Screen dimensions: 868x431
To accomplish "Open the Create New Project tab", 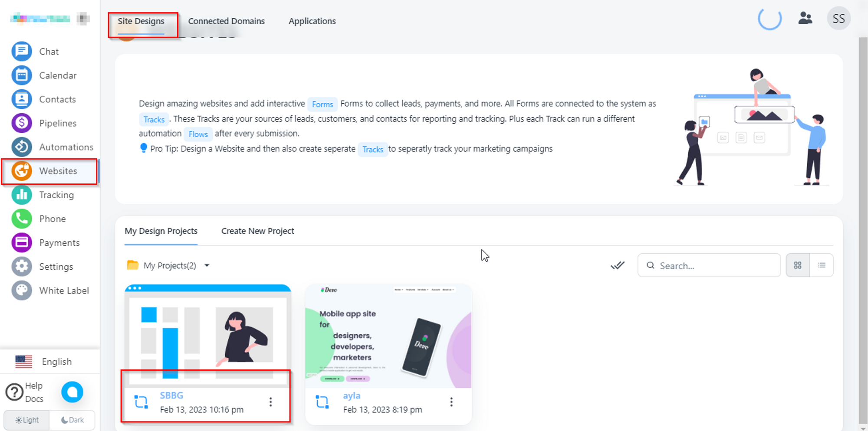I will (x=257, y=231).
